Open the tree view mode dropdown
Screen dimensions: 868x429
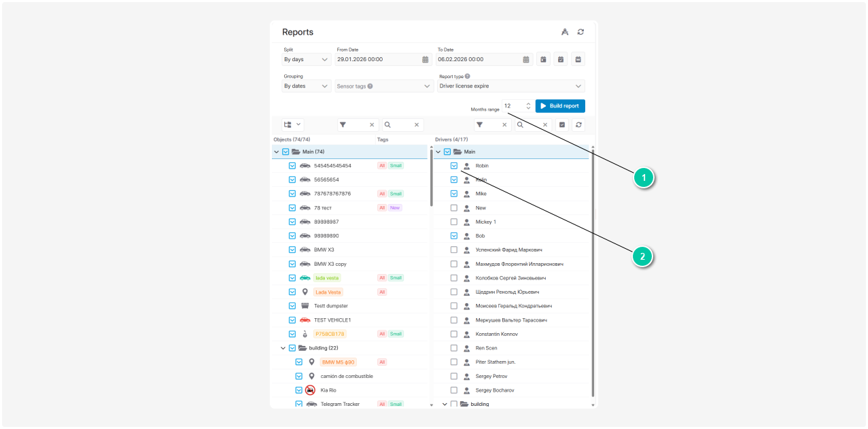[292, 125]
